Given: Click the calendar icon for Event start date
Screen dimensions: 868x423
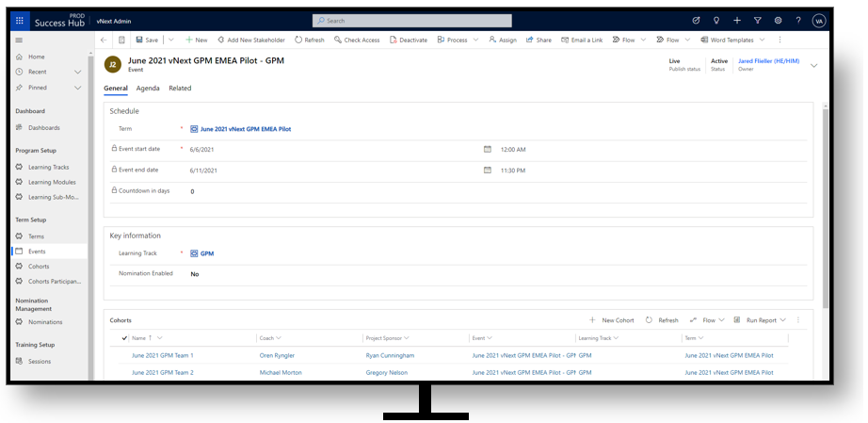Looking at the screenshot, I should point(488,149).
